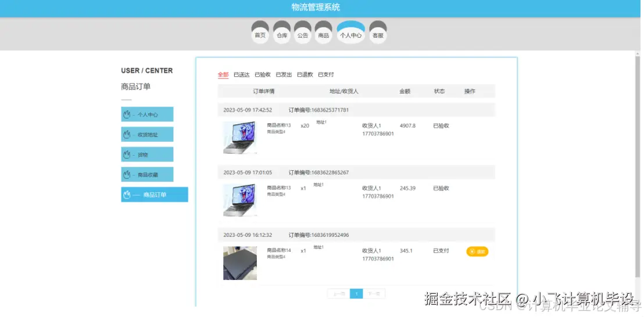Click phone 17703786901 in the 345.1 order row
The image size is (644, 317).
378,259
